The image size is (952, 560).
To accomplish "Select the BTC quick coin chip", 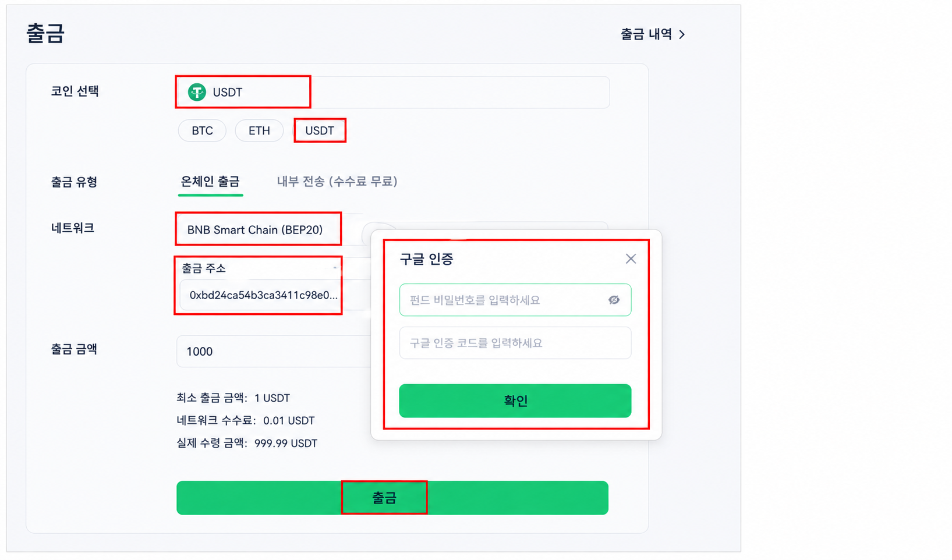I will click(x=202, y=130).
